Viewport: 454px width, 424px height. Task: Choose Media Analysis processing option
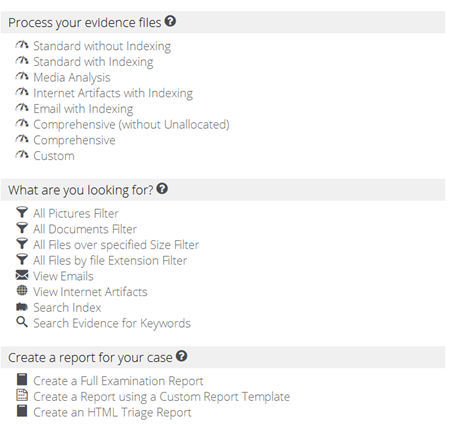(72, 78)
